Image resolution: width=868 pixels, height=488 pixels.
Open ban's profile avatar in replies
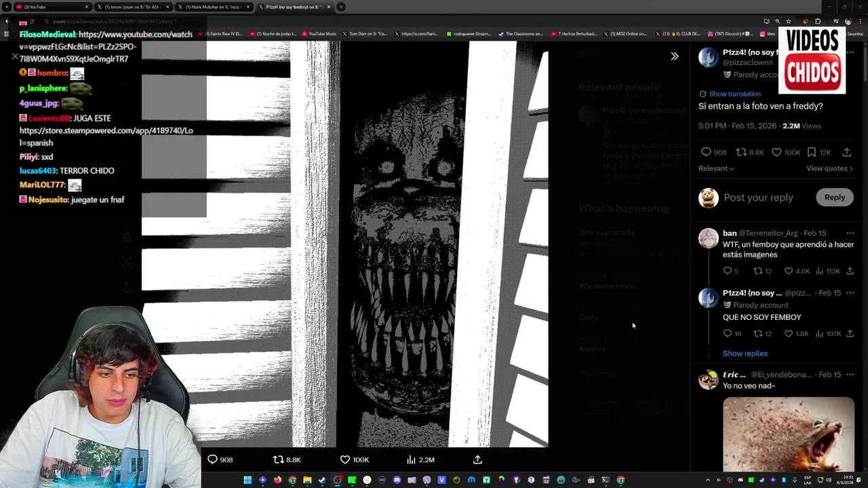click(x=709, y=239)
